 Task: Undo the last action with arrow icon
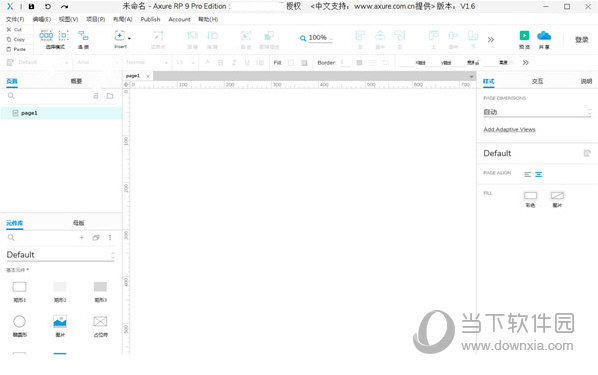48,6
